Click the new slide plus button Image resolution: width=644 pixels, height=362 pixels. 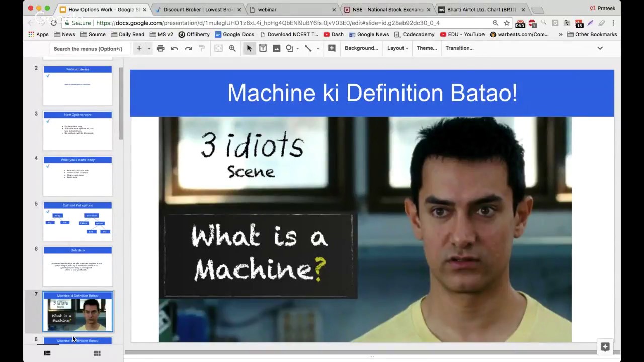[139, 48]
